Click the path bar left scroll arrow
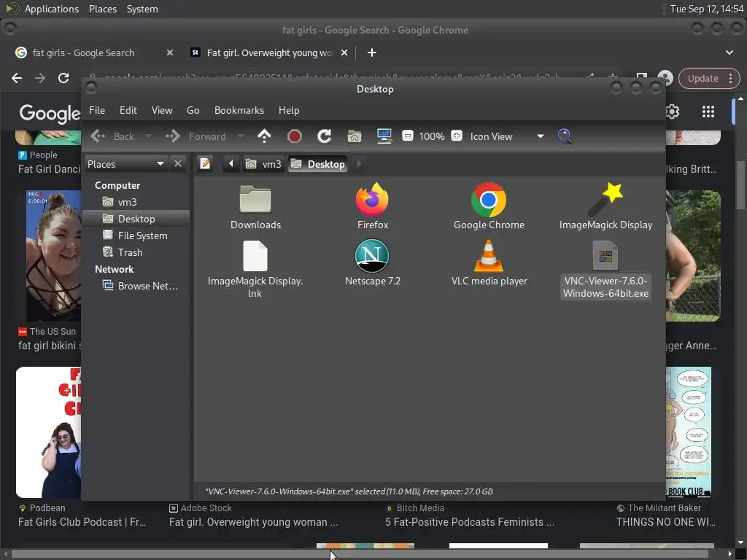The image size is (747, 560). [231, 164]
